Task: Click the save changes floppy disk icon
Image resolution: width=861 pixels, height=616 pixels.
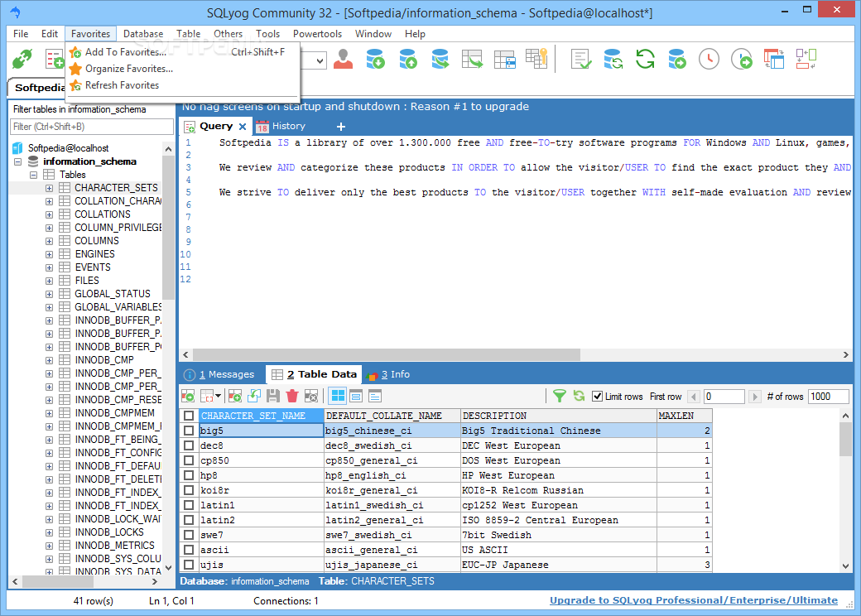Action: click(273, 396)
